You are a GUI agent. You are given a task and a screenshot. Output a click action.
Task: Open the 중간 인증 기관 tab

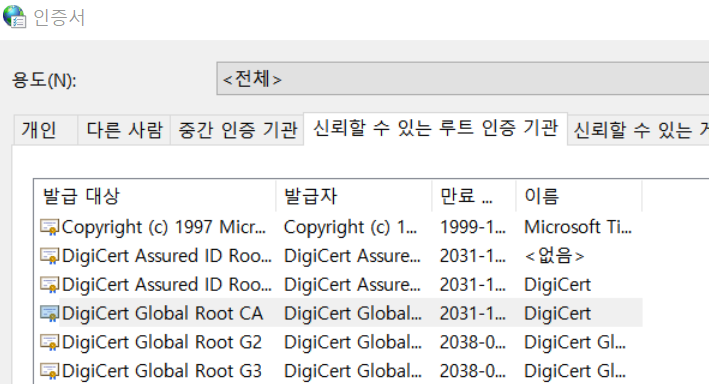tap(236, 130)
